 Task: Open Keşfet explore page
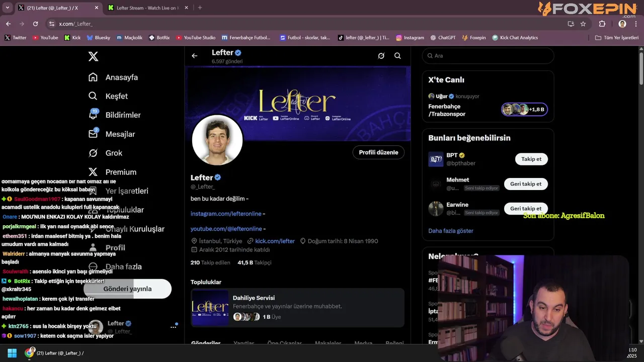(x=108, y=96)
